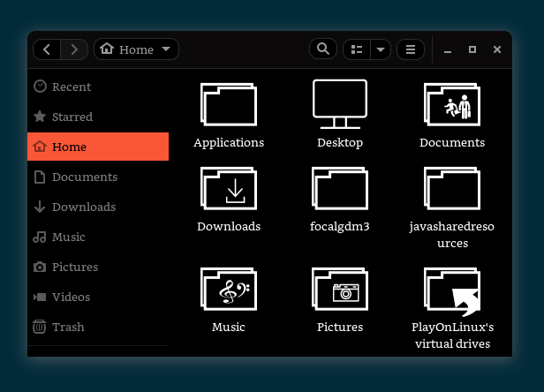Go back with the left arrow button

pos(47,49)
